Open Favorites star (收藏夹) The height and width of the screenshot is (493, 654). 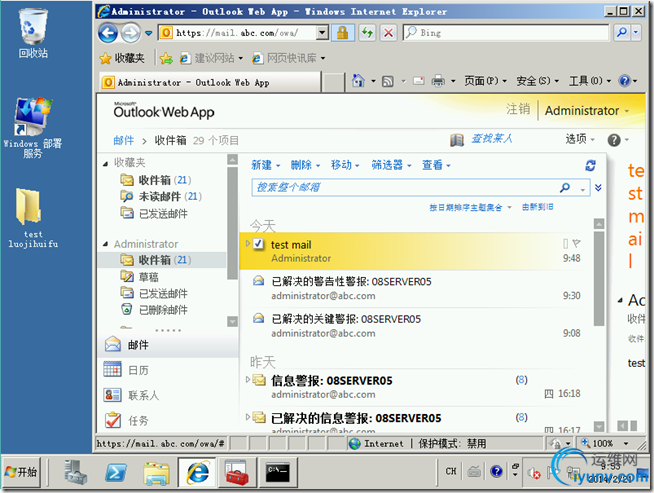(122, 58)
